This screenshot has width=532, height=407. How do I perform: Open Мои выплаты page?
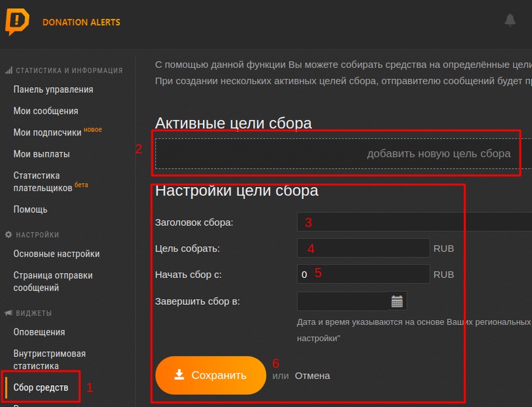coord(42,154)
